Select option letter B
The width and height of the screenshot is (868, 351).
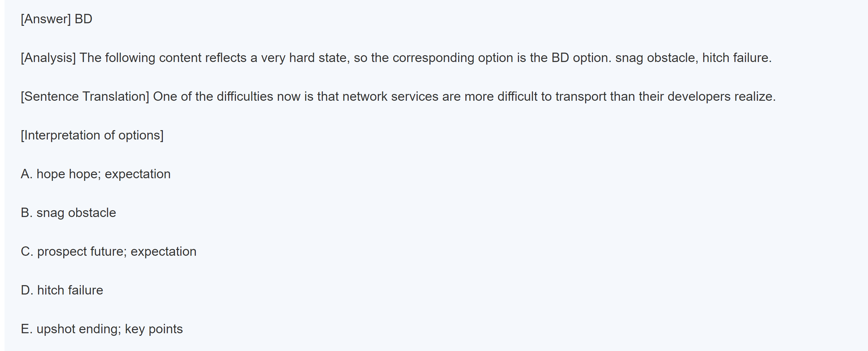(x=26, y=213)
